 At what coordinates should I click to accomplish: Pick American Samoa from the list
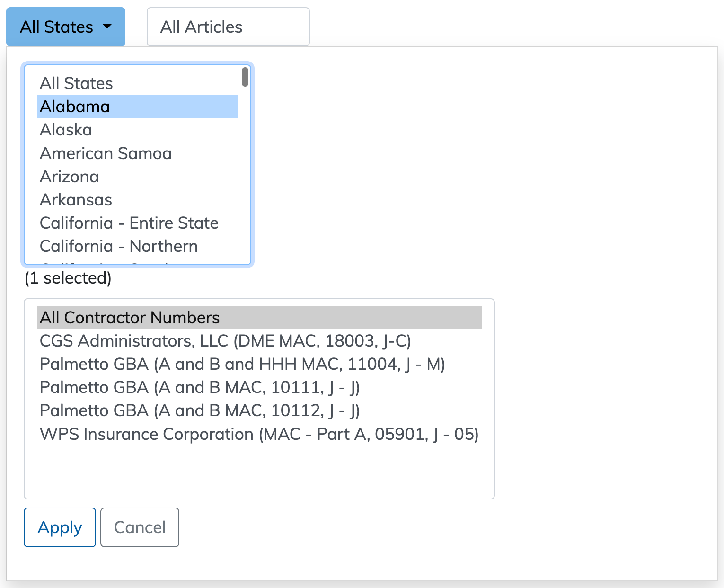(106, 153)
